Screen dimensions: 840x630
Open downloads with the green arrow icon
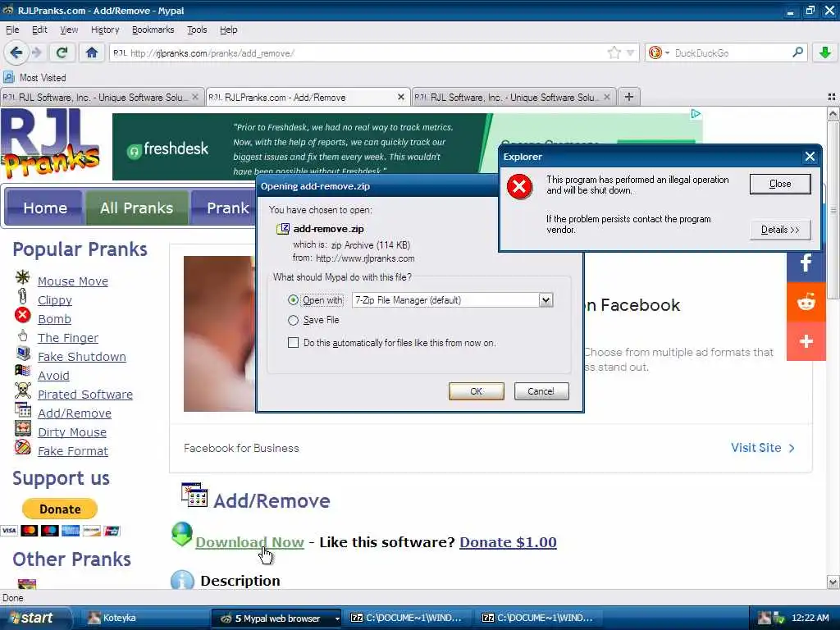tap(825, 52)
